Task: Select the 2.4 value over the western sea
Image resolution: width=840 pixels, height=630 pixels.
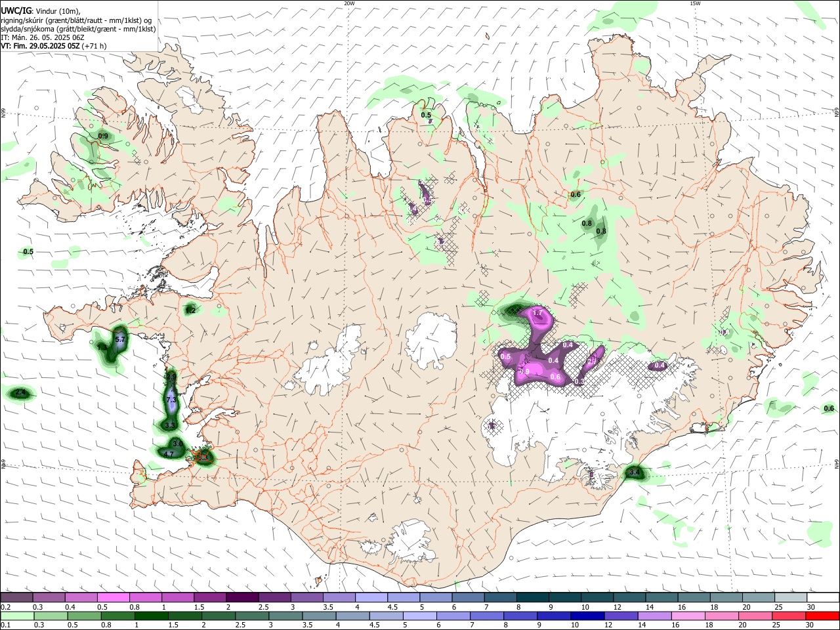Action: coord(20,392)
